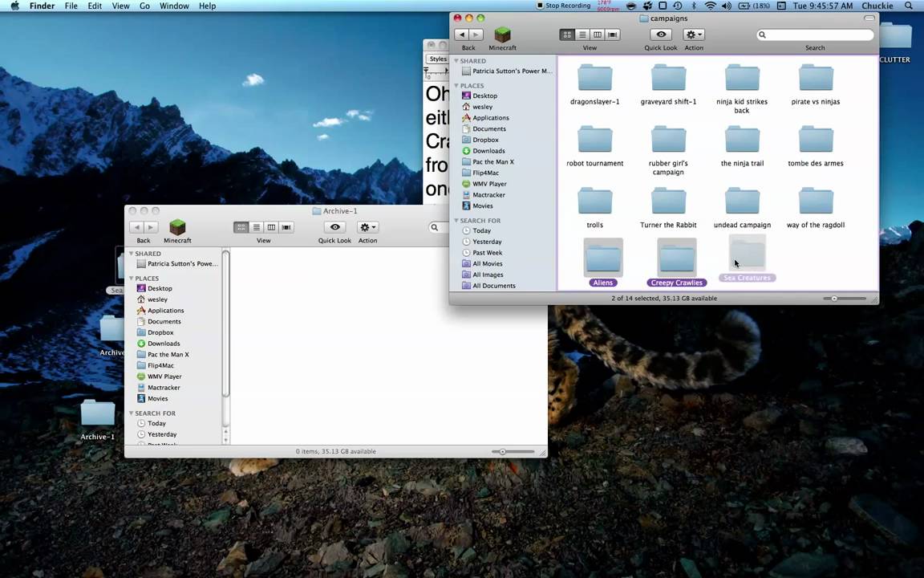
Task: Open the Edit menu
Action: [x=95, y=6]
